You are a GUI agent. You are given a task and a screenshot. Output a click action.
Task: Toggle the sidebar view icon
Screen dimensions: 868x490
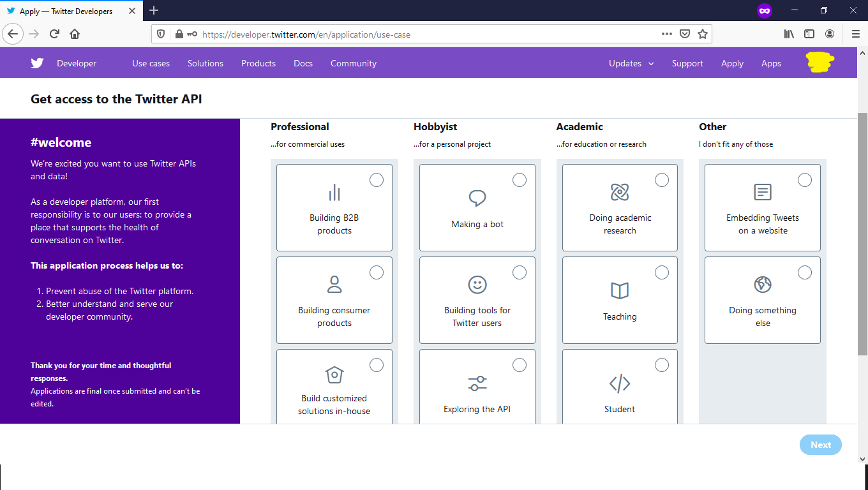click(x=809, y=34)
